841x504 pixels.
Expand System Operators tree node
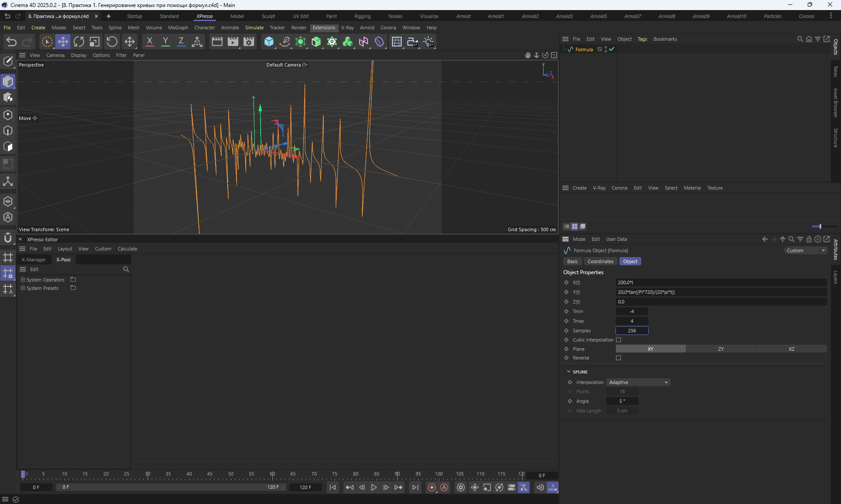point(23,279)
